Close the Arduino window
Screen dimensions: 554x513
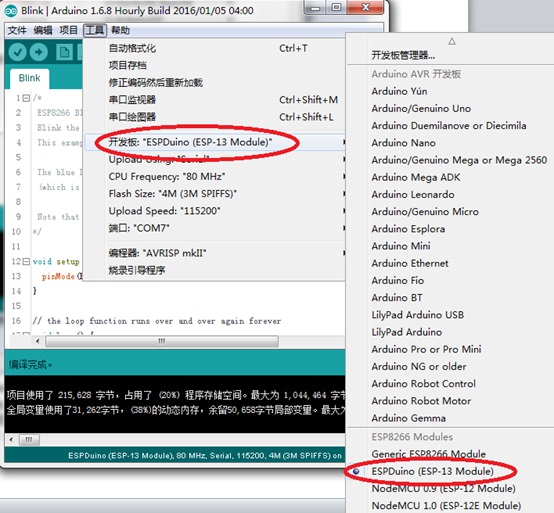(x=366, y=8)
